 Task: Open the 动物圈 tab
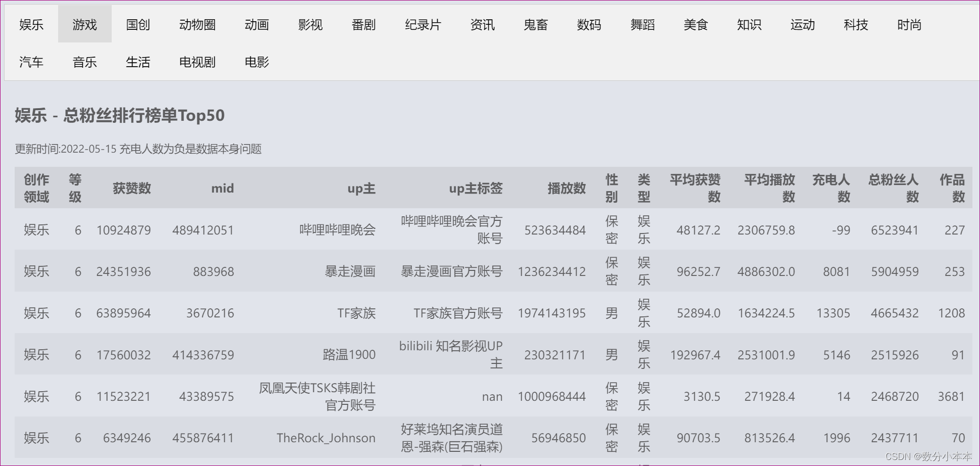[198, 24]
